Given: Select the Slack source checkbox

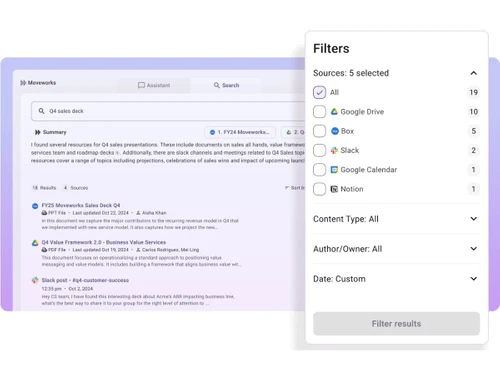Looking at the screenshot, I should (319, 150).
